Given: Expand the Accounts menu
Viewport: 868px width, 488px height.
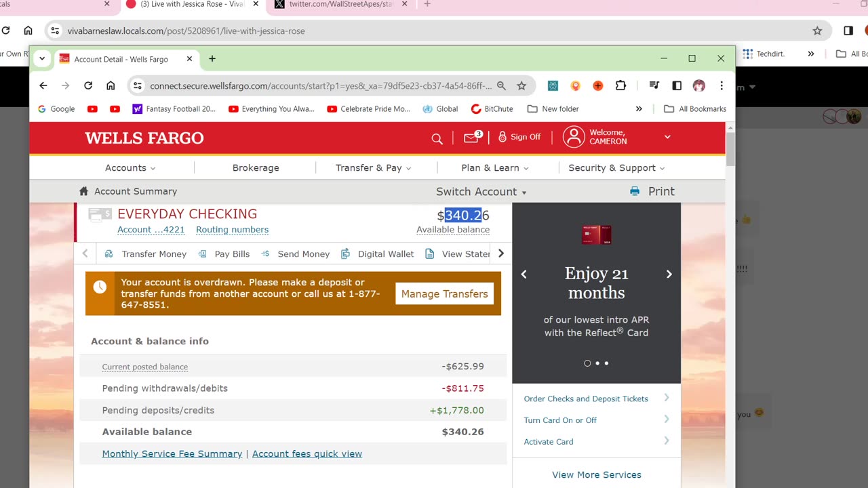Looking at the screenshot, I should [130, 167].
